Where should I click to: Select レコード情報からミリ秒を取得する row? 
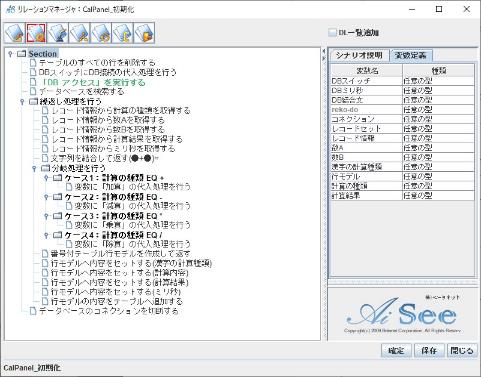[x=113, y=149]
